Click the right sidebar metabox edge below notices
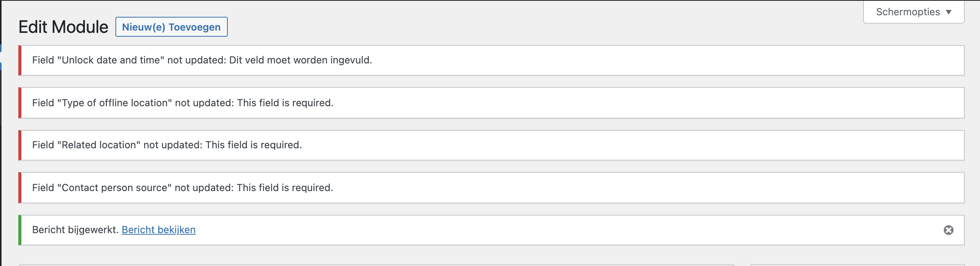 pos(857,265)
